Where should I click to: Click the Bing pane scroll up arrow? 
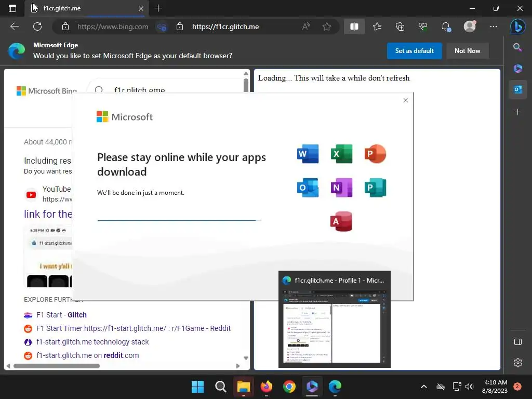pyautogui.click(x=246, y=74)
